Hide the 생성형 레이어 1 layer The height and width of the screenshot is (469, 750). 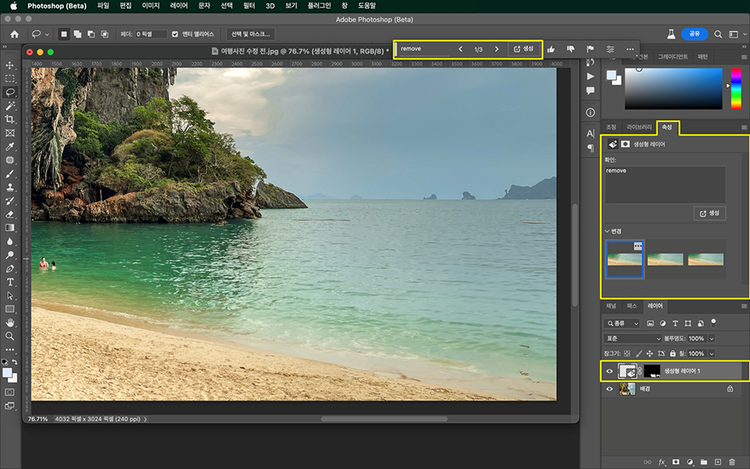(x=609, y=371)
